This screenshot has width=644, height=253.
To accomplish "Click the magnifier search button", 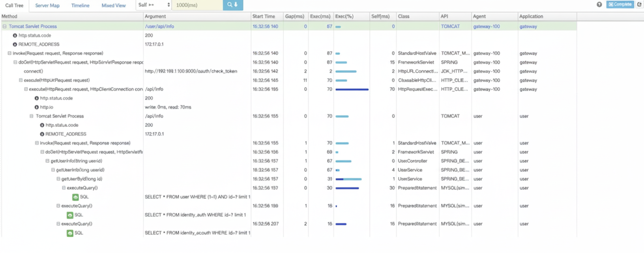I will [233, 5].
